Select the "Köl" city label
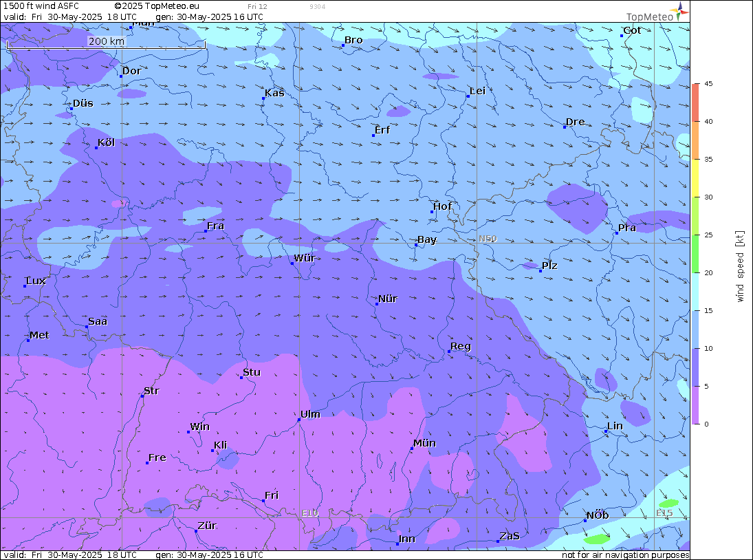This screenshot has width=753, height=560. (106, 142)
